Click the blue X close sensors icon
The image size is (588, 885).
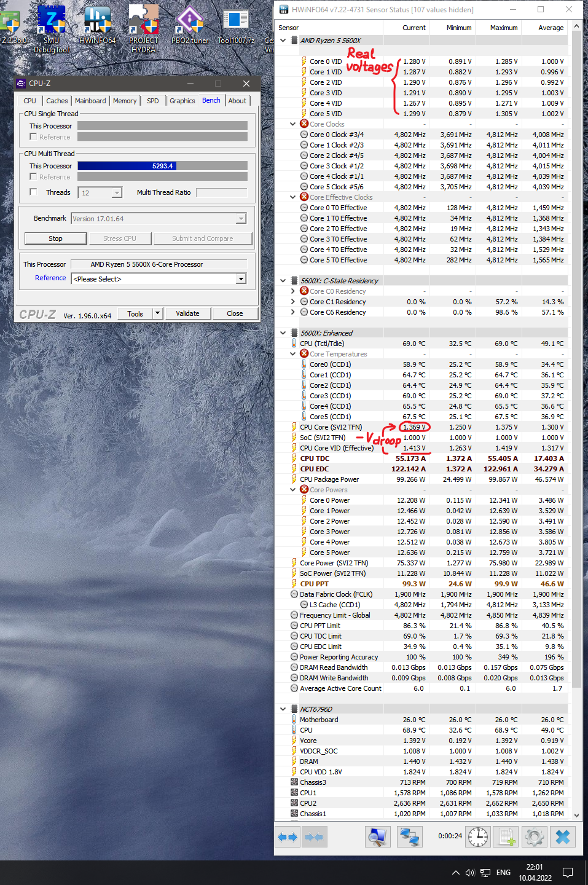[563, 837]
